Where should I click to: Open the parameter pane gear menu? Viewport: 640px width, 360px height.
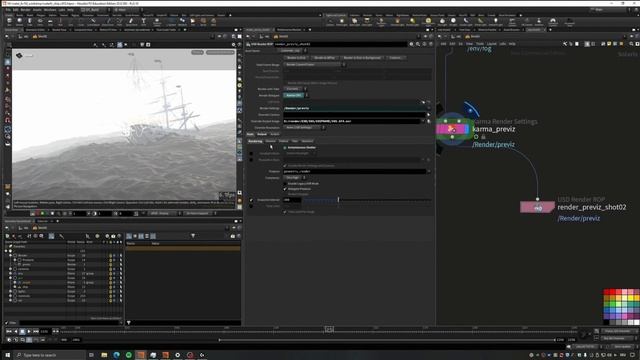click(411, 44)
